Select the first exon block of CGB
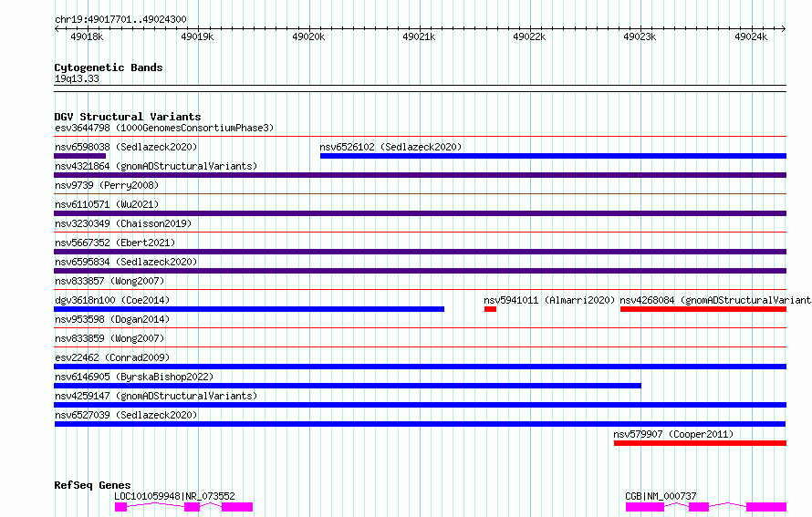 click(645, 507)
